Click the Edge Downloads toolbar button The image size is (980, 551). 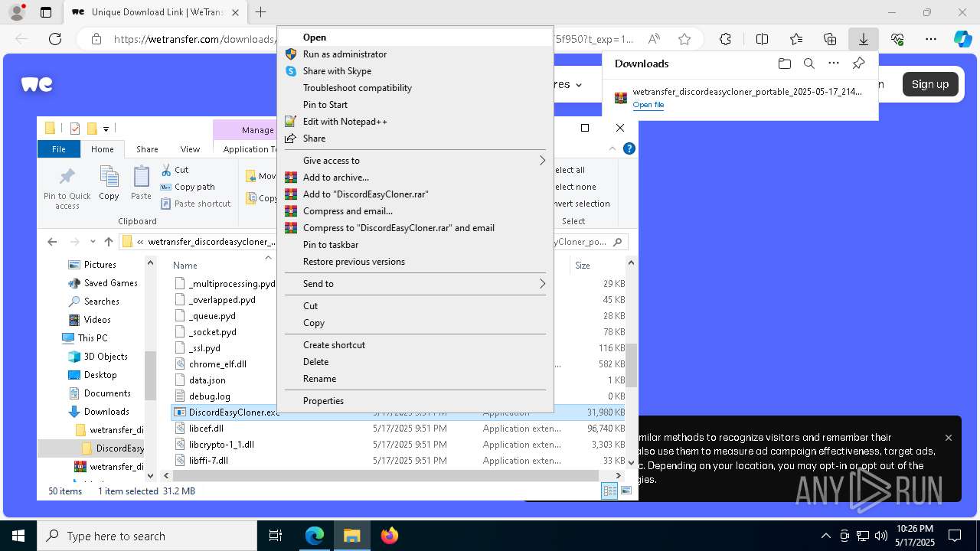(863, 39)
